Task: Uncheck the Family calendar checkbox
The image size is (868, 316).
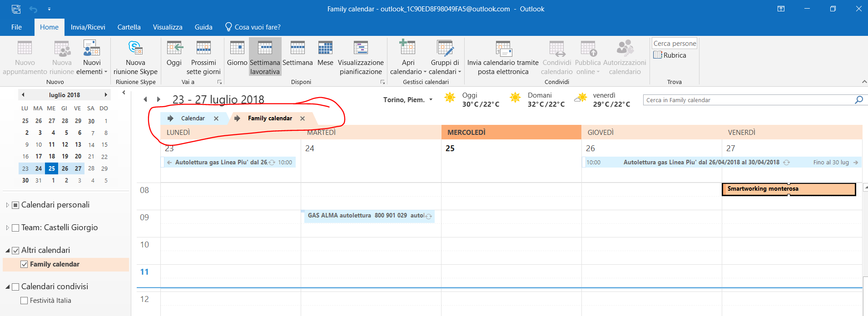Action: (25, 264)
